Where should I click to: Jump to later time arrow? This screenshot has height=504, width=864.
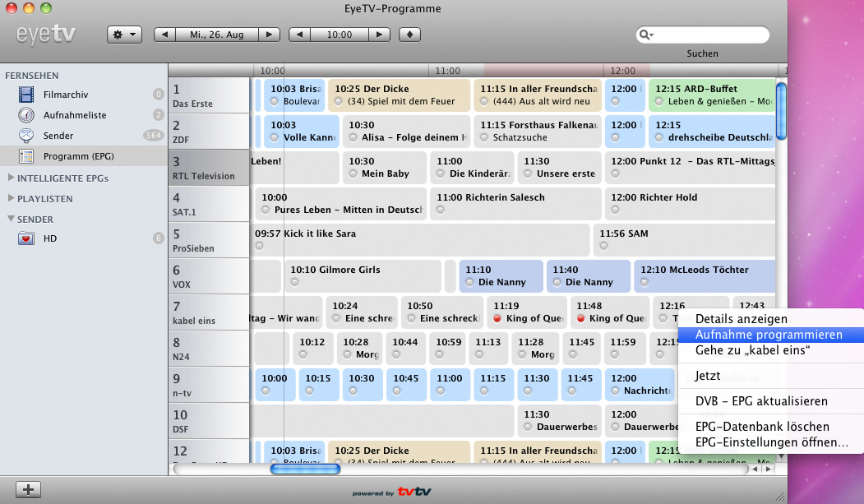(x=379, y=35)
